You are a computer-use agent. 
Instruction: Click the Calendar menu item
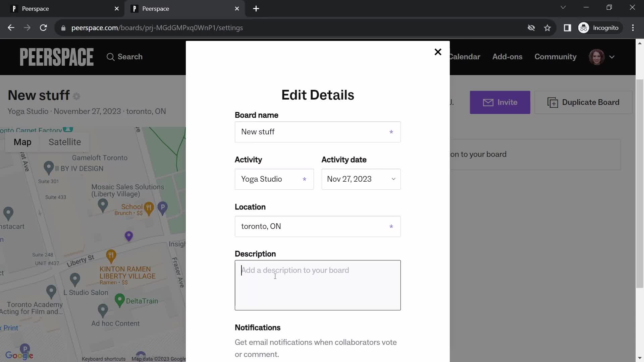tap(464, 57)
